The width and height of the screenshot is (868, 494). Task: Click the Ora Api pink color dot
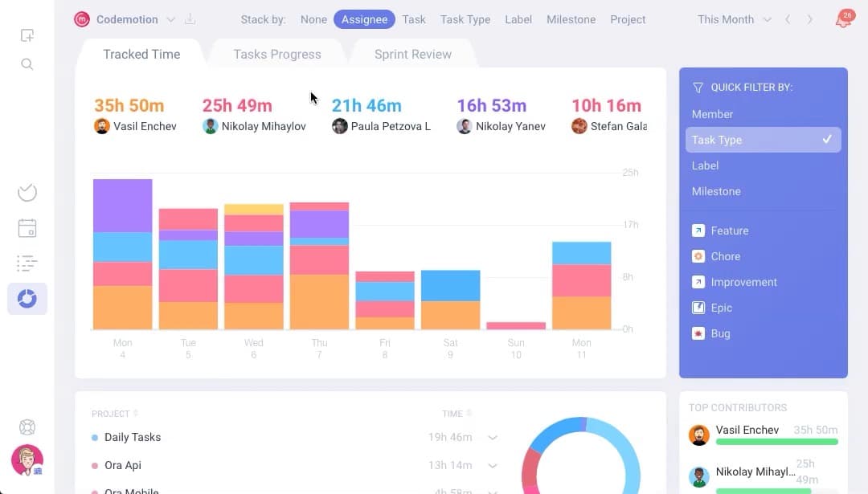(95, 466)
